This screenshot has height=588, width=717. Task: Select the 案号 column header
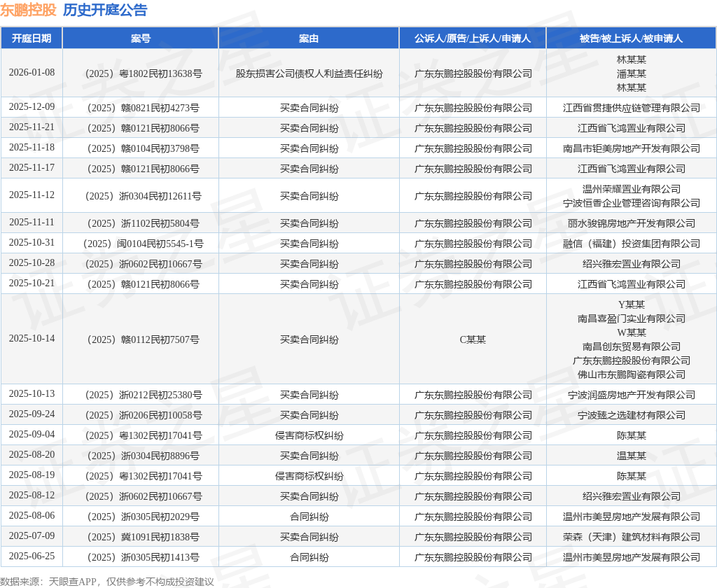[140, 38]
